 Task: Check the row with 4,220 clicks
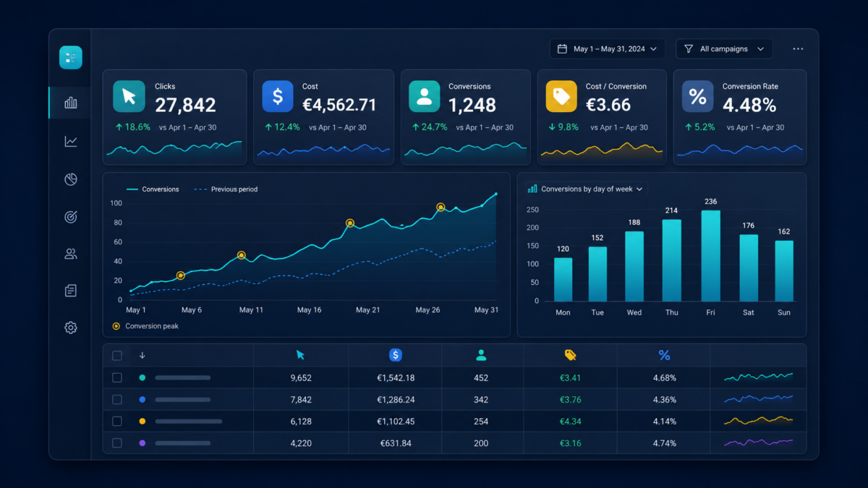pyautogui.click(x=117, y=443)
